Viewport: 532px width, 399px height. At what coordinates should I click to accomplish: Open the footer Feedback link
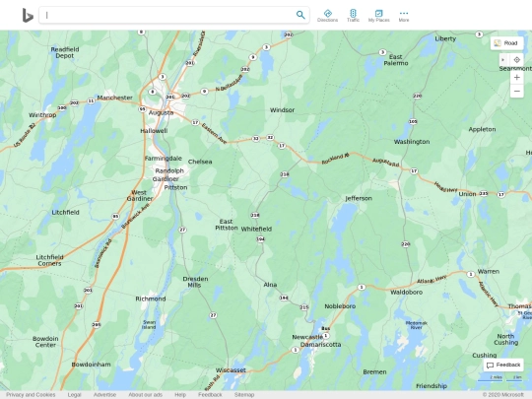coord(210,395)
